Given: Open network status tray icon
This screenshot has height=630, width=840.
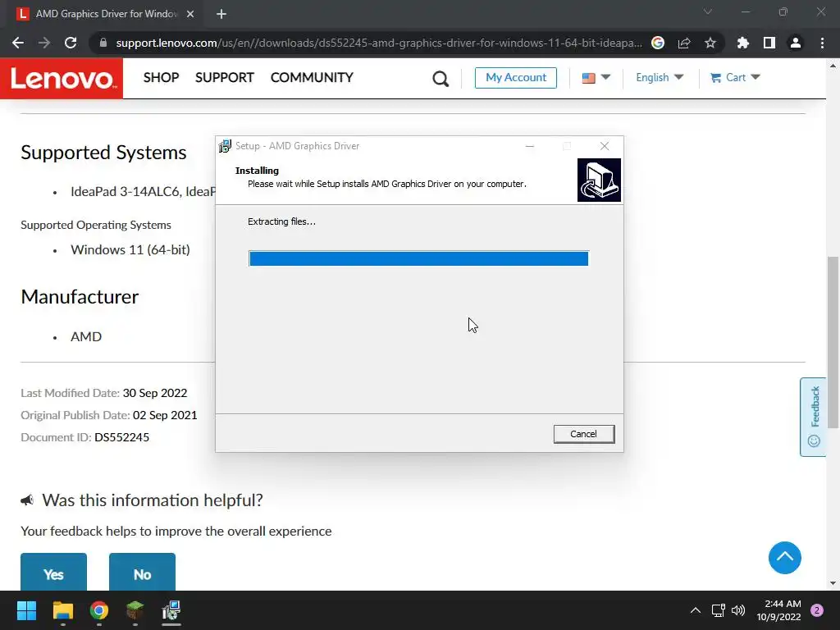Looking at the screenshot, I should [x=718, y=610].
